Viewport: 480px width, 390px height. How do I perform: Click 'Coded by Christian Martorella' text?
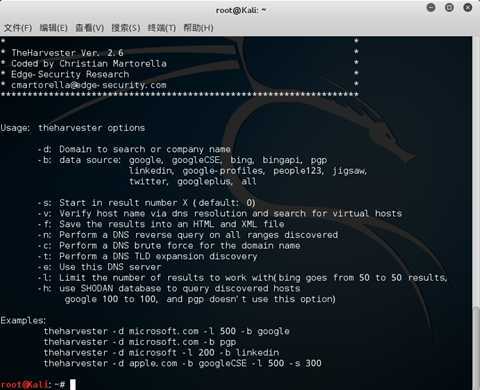89,63
